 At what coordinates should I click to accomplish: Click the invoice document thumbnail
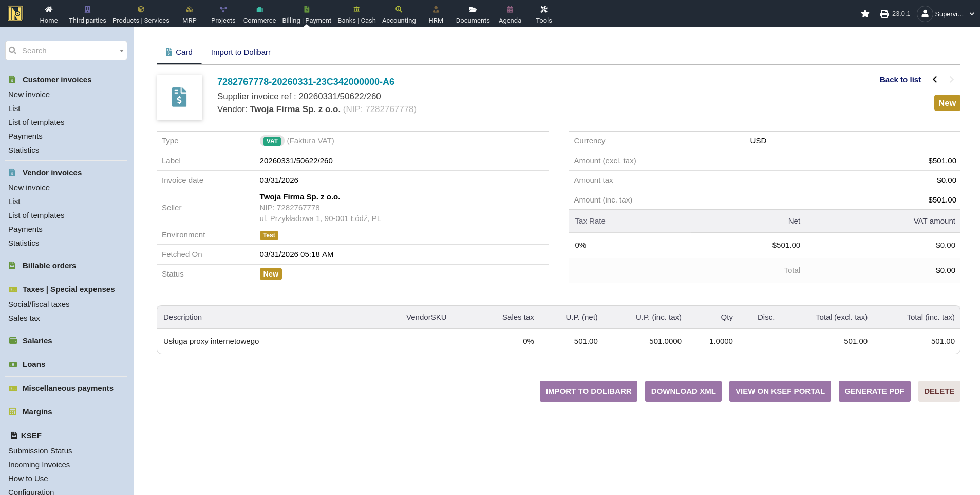coord(179,98)
